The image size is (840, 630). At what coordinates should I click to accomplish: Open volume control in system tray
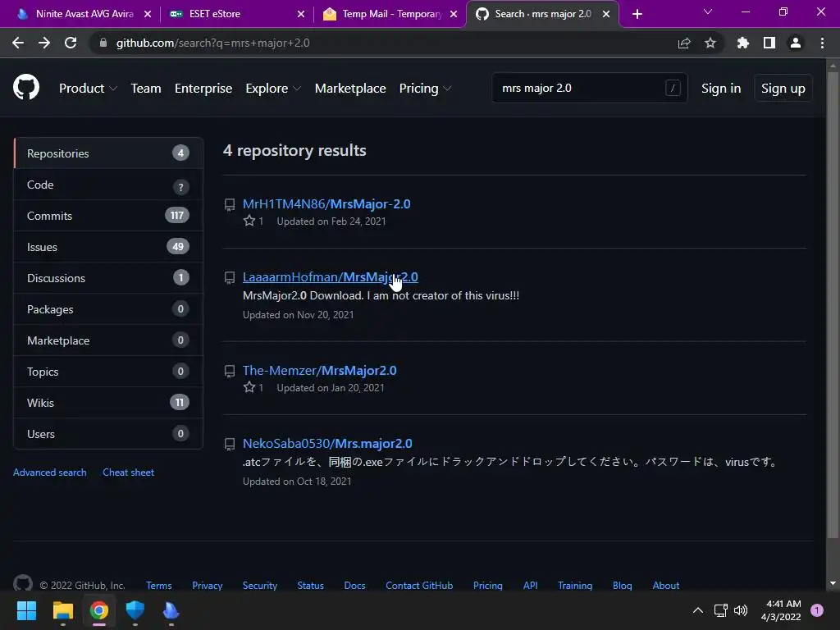[741, 610]
